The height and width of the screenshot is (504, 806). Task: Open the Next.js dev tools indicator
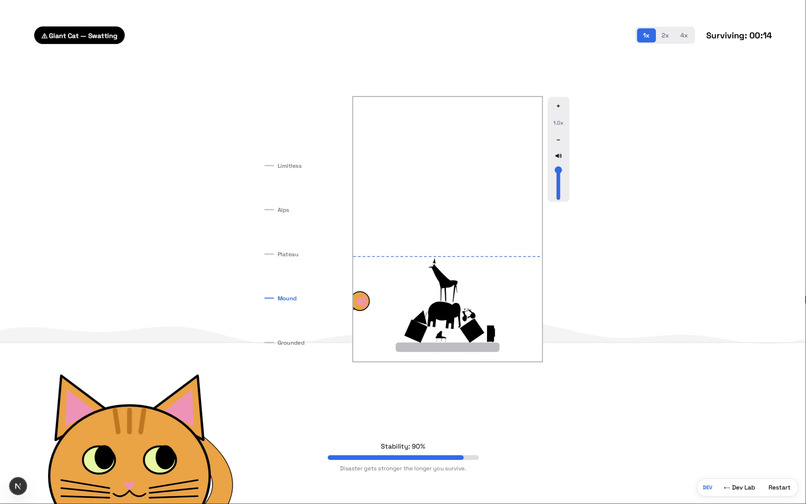[18, 486]
